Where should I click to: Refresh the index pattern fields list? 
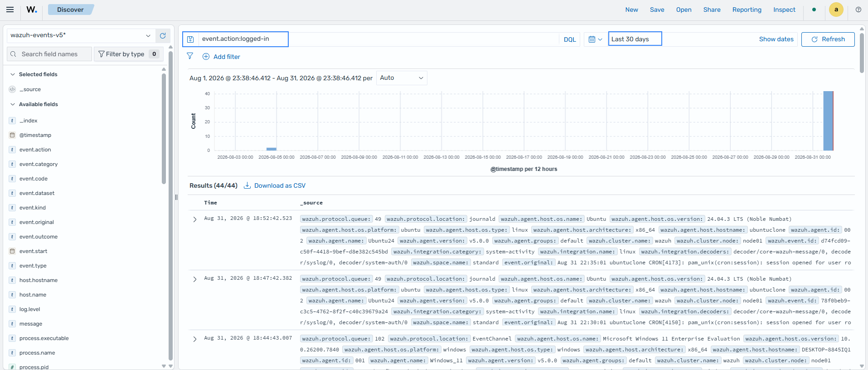coord(163,35)
